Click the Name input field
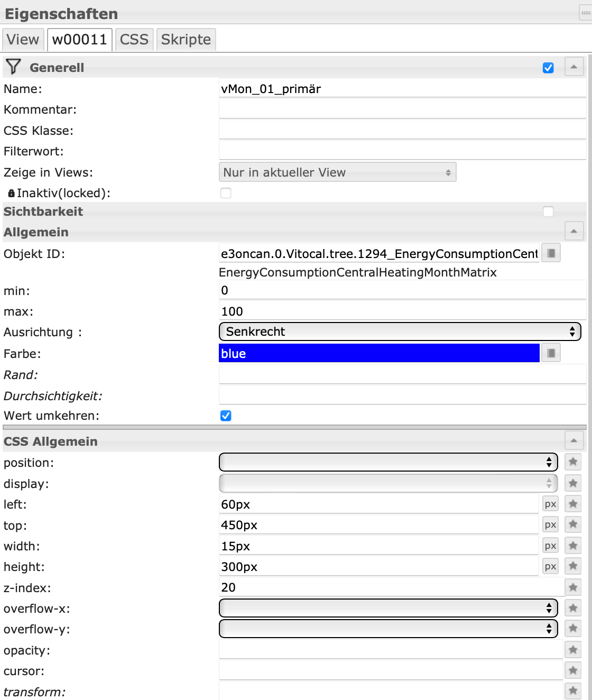This screenshot has width=592, height=700. [402, 89]
